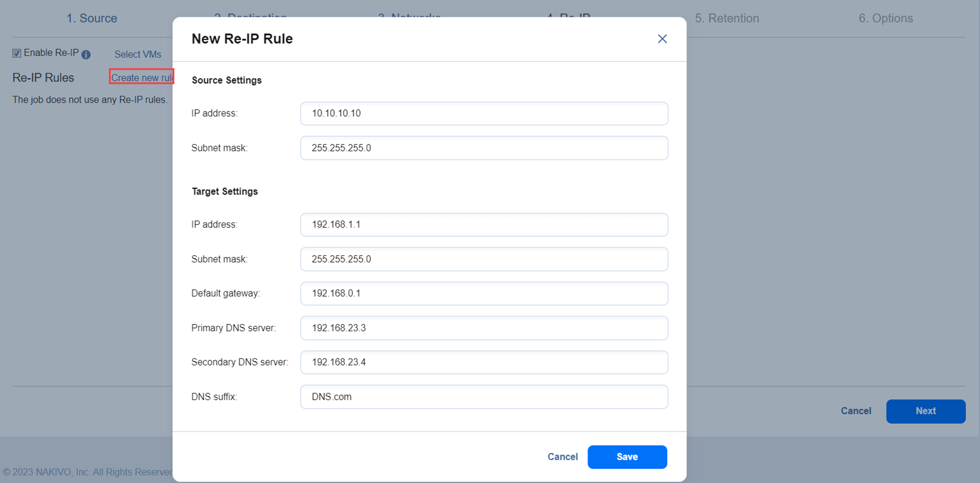Switch to the 5. Retention step

(727, 18)
